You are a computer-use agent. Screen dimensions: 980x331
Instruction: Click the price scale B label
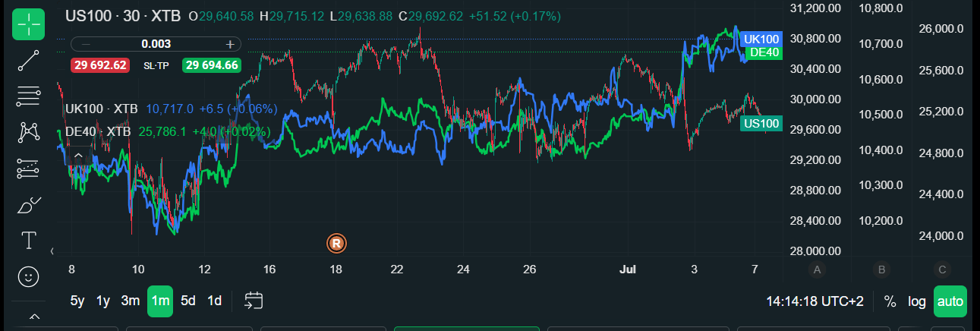(x=881, y=269)
